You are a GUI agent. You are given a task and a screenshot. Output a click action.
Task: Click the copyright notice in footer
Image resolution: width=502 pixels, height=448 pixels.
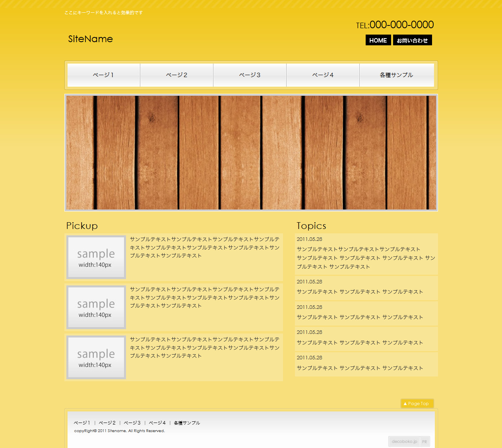[119, 431]
